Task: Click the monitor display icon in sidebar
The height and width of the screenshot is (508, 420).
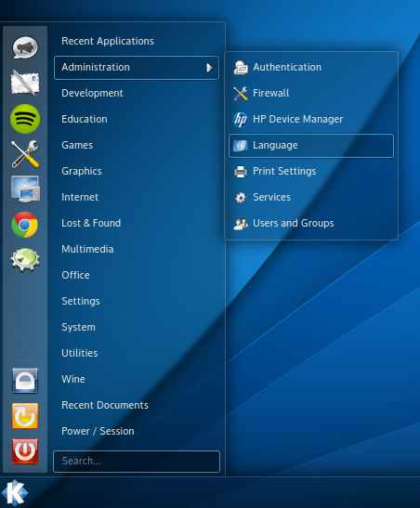Action: (x=25, y=189)
